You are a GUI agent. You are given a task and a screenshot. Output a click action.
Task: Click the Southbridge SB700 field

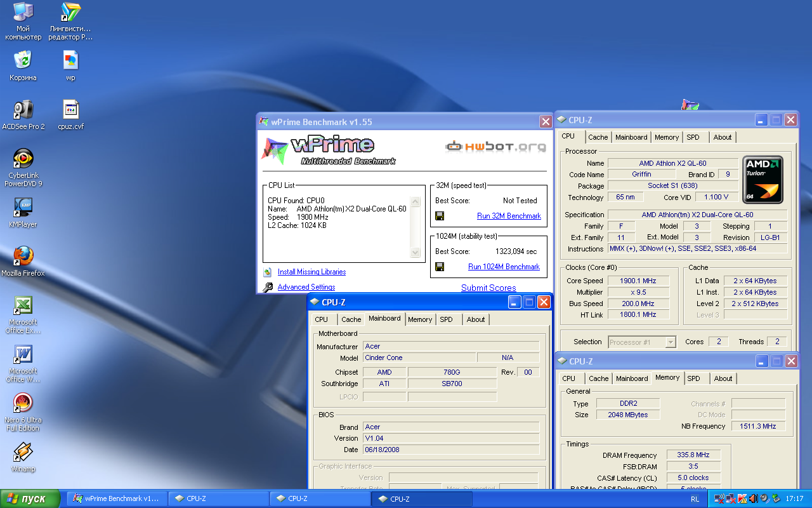click(x=452, y=384)
